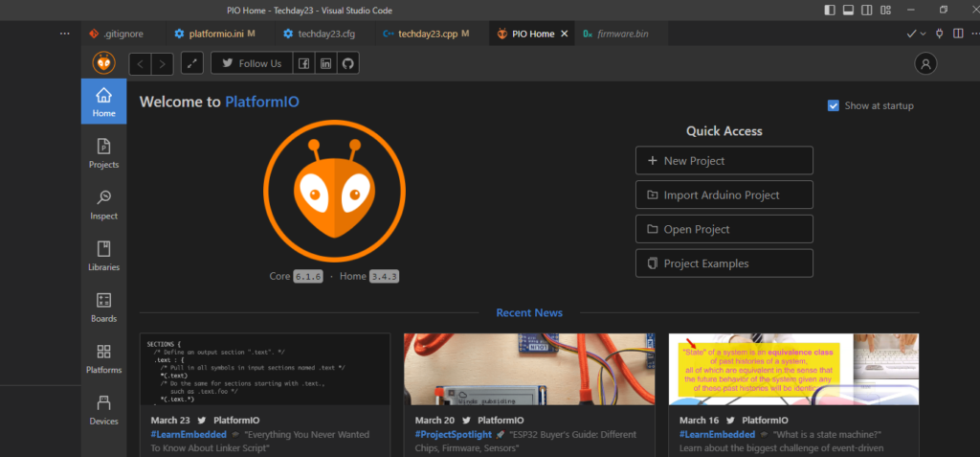
Task: Open the Boards section in PIO sidebar
Action: click(x=103, y=308)
